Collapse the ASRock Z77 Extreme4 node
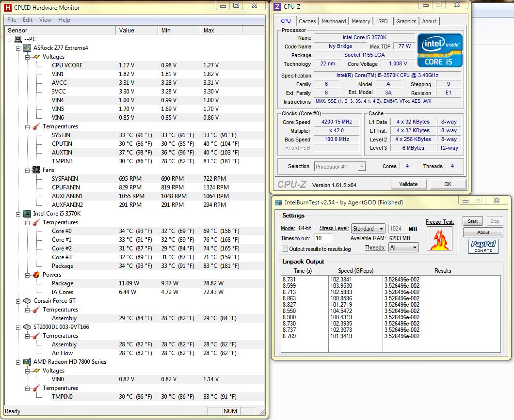Viewport: 514px width, 420px height. pos(18,48)
